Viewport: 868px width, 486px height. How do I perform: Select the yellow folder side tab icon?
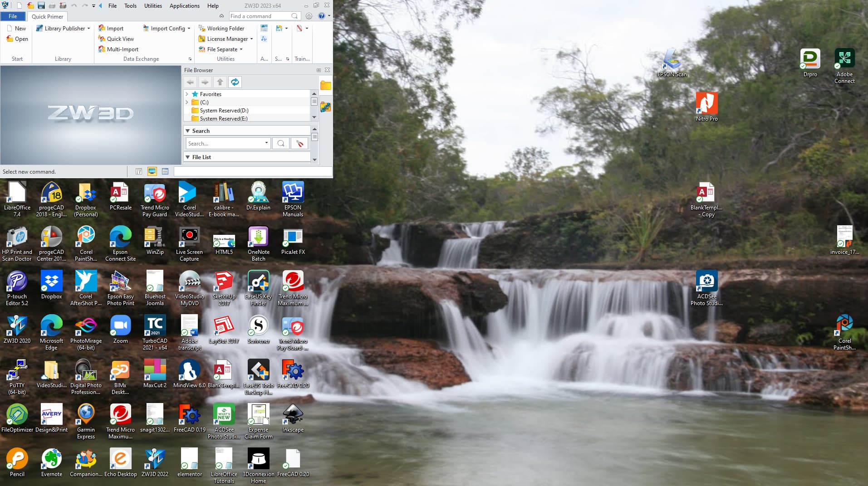pyautogui.click(x=326, y=85)
